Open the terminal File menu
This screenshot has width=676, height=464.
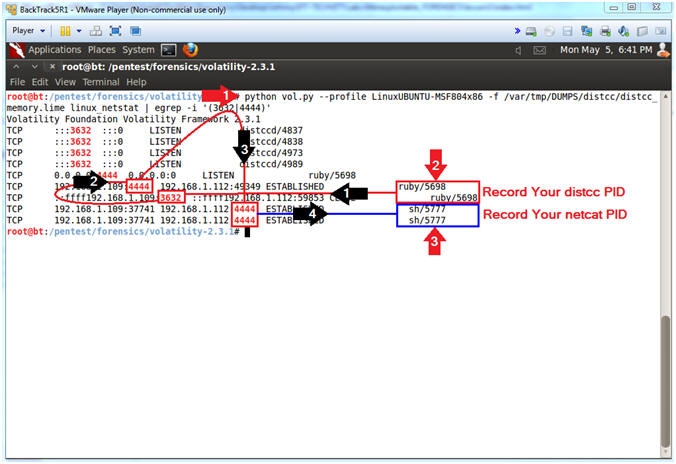[x=17, y=82]
